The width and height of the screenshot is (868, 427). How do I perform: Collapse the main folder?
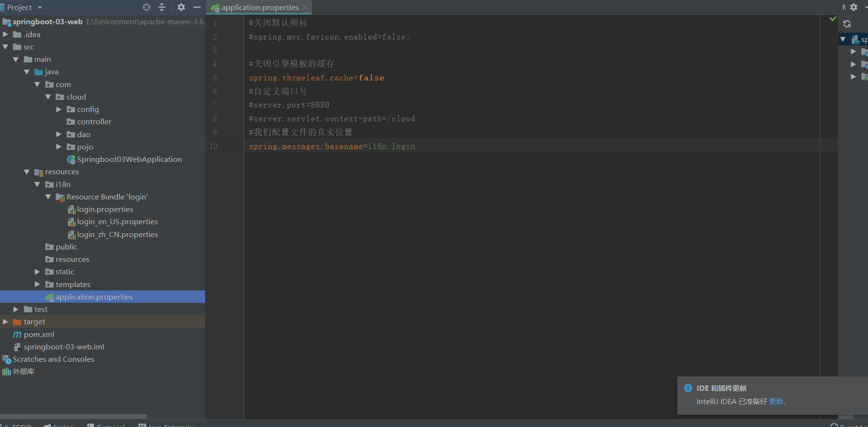pyautogui.click(x=16, y=60)
